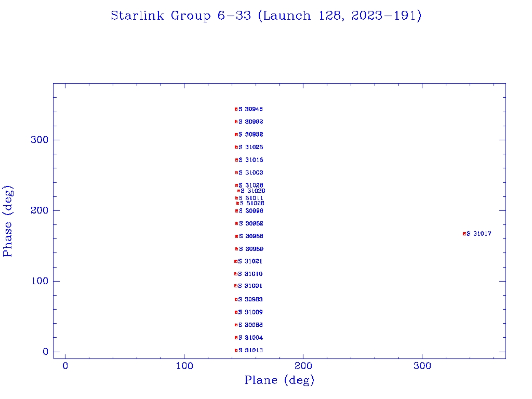
Task: Click the red marker beside S 31017
Action: tap(464, 234)
